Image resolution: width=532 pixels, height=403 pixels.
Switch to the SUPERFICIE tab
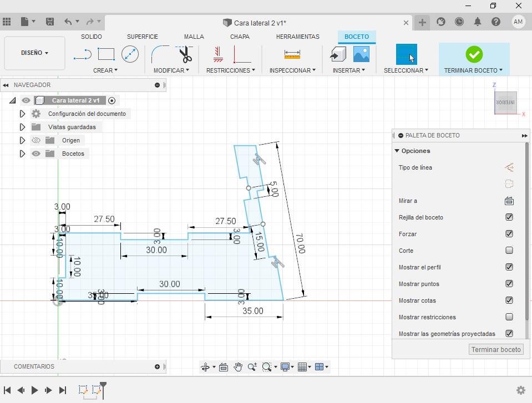(143, 37)
